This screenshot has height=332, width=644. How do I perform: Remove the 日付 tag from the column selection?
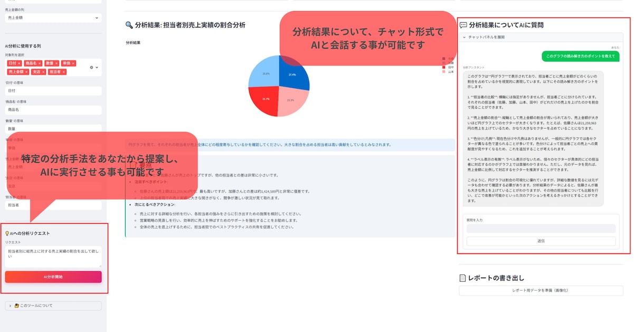pyautogui.click(x=19, y=63)
